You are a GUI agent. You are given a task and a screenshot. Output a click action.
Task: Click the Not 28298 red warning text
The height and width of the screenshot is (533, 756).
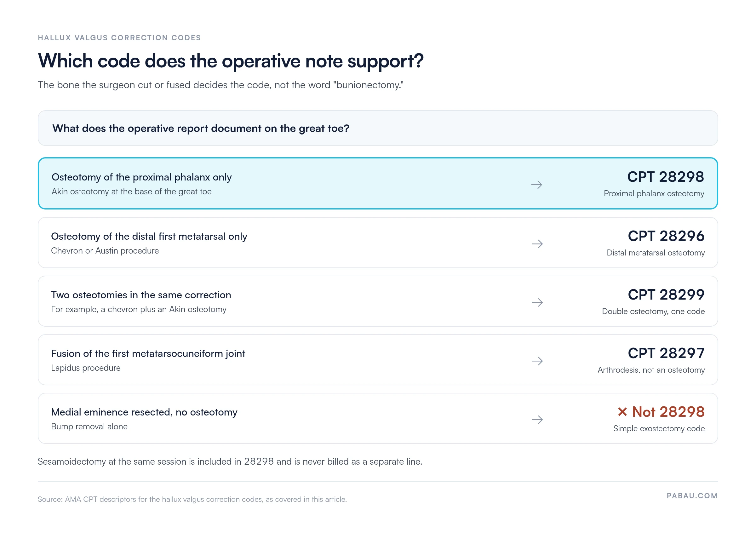point(668,412)
